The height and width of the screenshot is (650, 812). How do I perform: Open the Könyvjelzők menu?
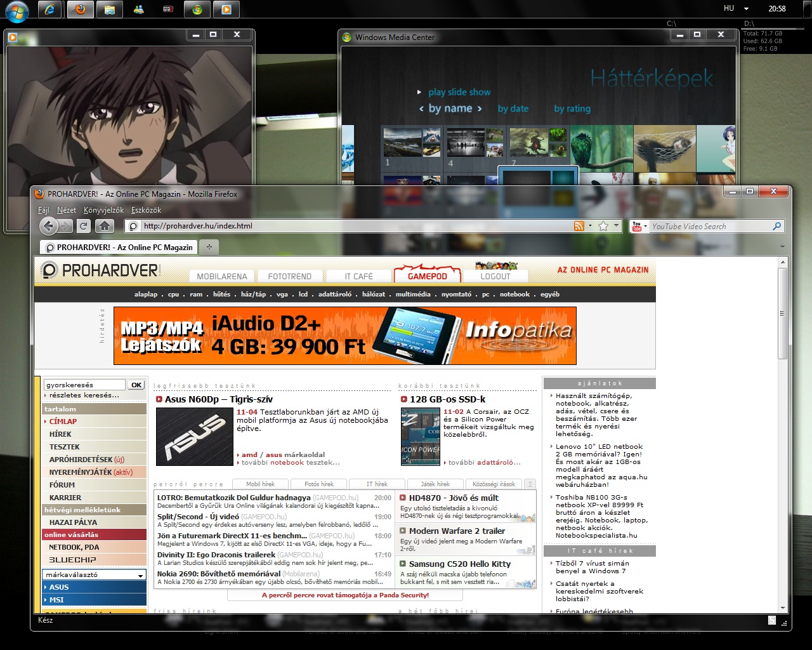pos(104,210)
